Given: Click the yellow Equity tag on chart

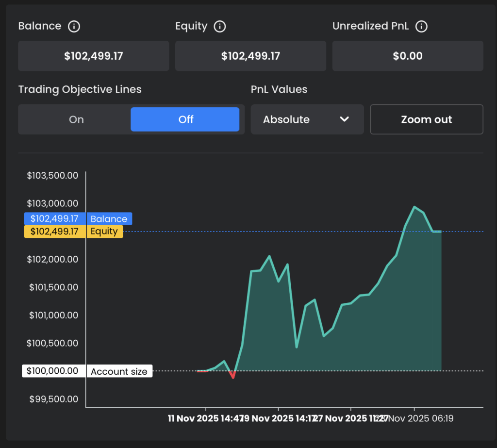Looking at the screenshot, I should pyautogui.click(x=104, y=232).
